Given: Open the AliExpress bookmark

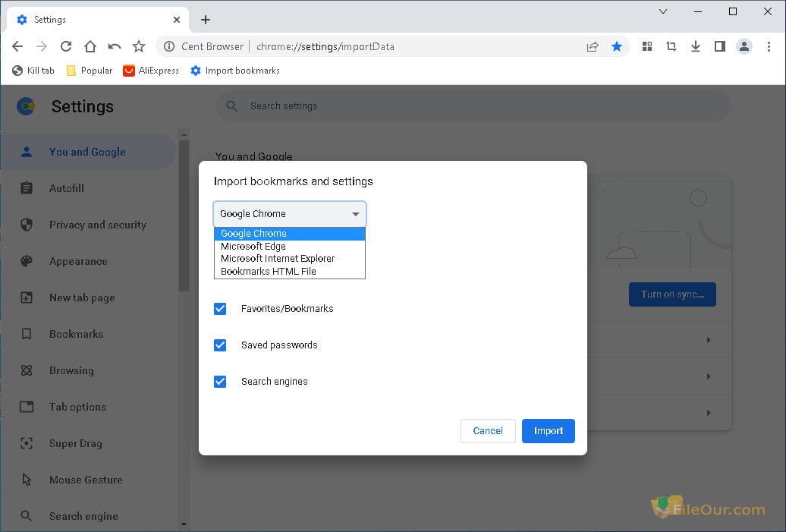Looking at the screenshot, I should pyautogui.click(x=152, y=71).
